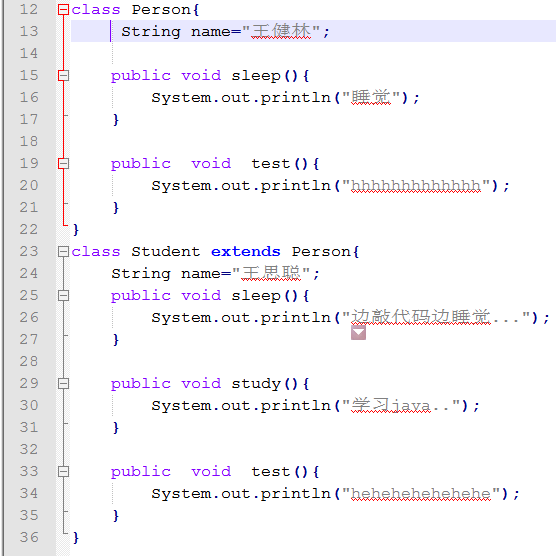This screenshot has height=556, width=556.
Task: Collapse the Person class fold marker
Action: [x=63, y=10]
